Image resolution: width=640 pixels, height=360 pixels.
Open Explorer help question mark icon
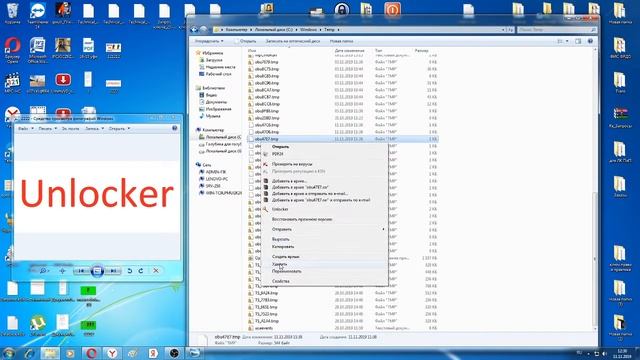[x=590, y=41]
